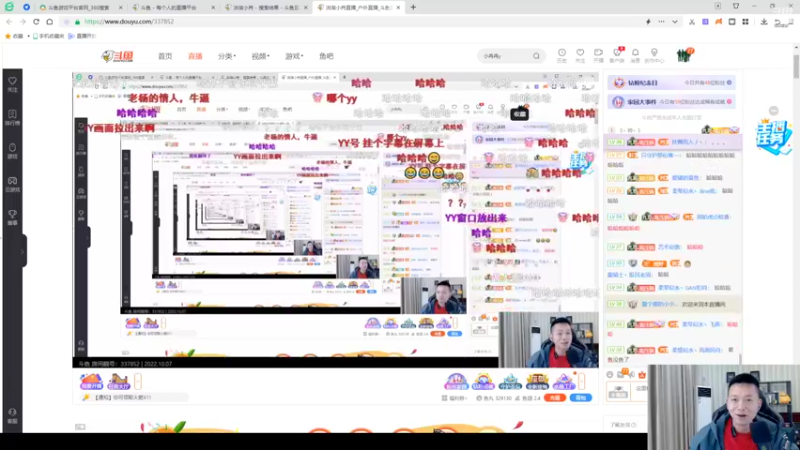Open the browser home page icon
The height and width of the screenshot is (450, 800).
click(49, 22)
